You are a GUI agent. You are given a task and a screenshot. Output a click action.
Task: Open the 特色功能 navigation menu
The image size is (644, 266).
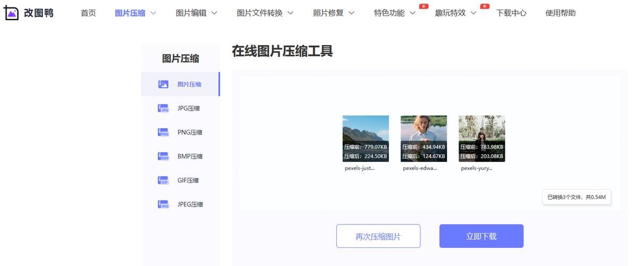[389, 13]
